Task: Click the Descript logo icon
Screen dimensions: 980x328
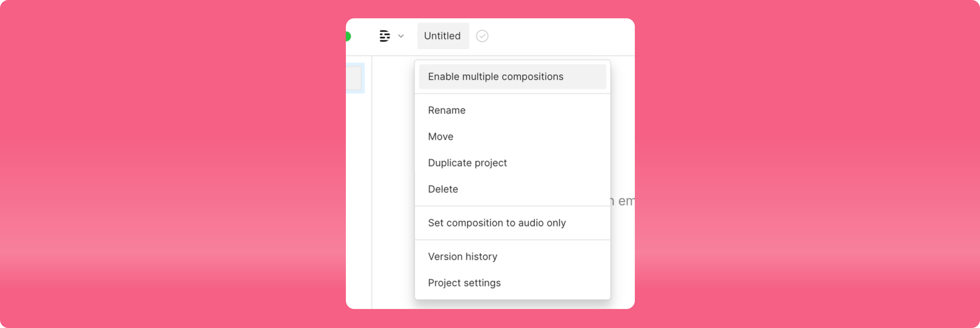Action: (385, 36)
